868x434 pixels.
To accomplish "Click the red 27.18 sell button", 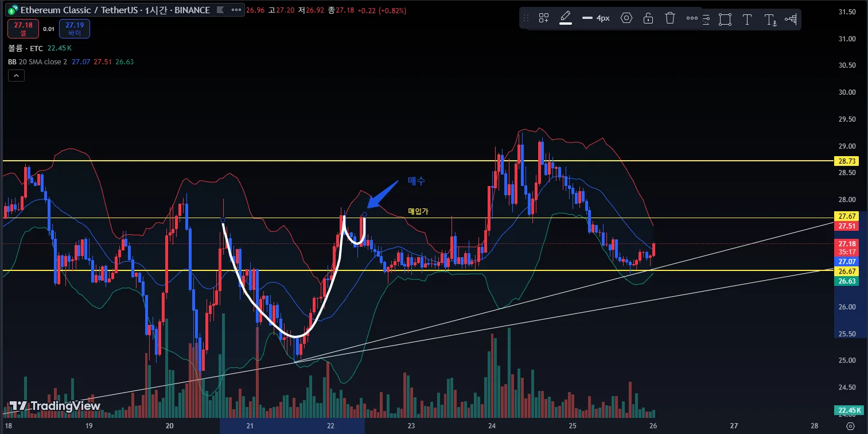I will click(23, 28).
